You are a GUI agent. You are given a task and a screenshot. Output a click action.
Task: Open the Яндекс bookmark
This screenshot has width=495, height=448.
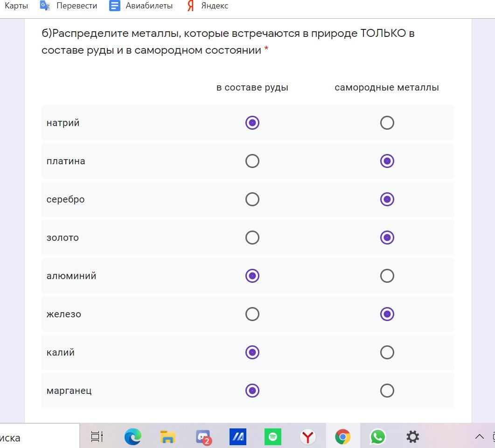[x=208, y=6]
